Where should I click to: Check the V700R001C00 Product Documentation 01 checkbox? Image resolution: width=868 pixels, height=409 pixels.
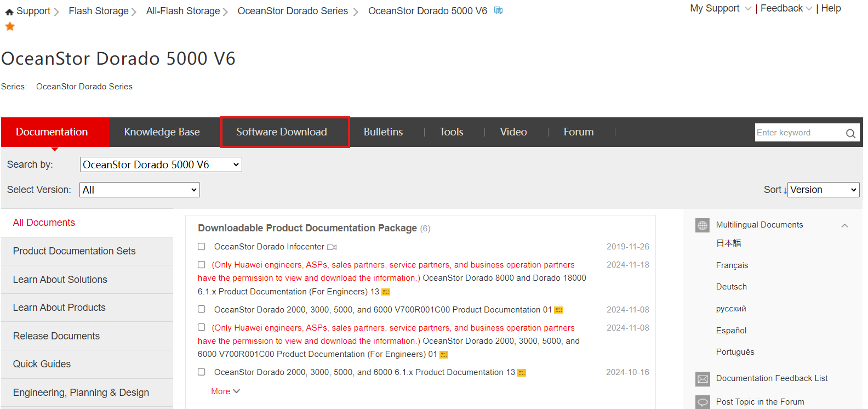(202, 309)
